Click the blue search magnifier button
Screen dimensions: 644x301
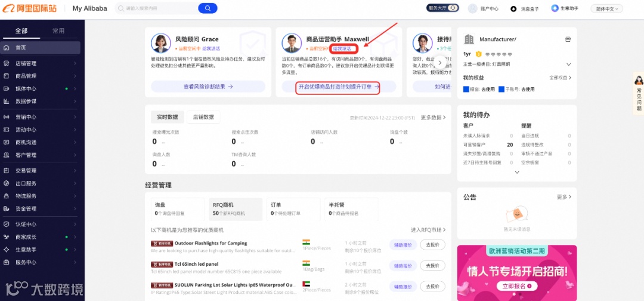[208, 8]
